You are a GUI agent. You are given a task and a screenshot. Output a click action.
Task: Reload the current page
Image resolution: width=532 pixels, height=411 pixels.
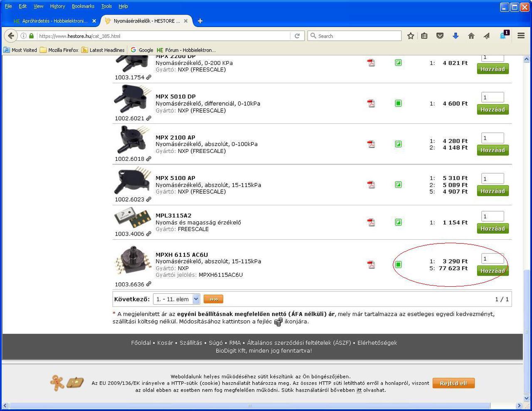tap(297, 36)
